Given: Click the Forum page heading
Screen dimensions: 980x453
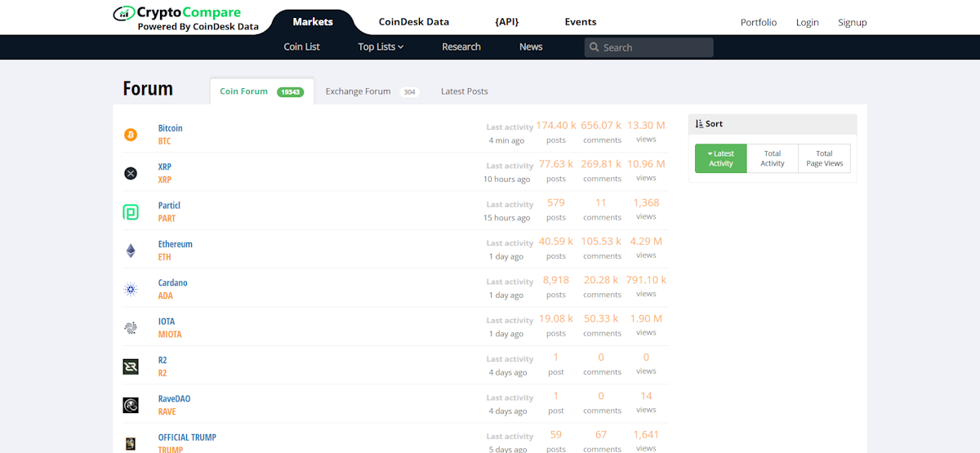Looking at the screenshot, I should 148,88.
